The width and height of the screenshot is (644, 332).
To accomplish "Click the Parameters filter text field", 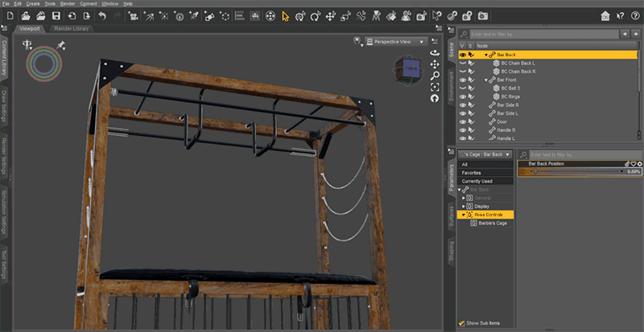I will coord(585,155).
